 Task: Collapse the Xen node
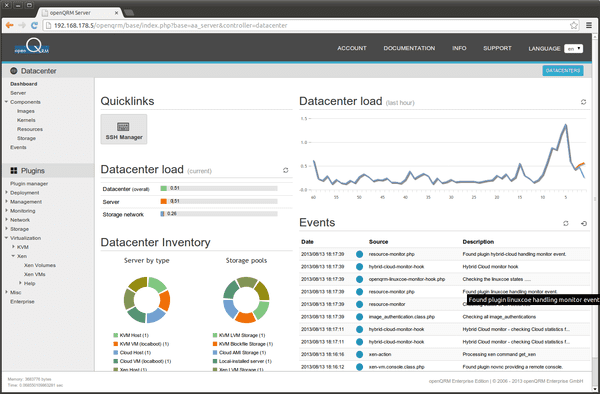tap(13, 256)
